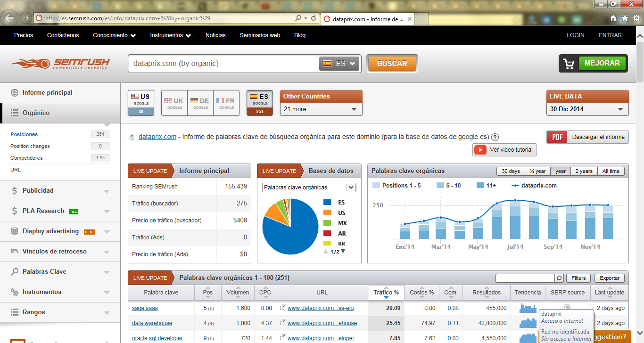Open the dataprix.com domain link
Screen dimensions: 644x343
pyautogui.click(x=157, y=137)
